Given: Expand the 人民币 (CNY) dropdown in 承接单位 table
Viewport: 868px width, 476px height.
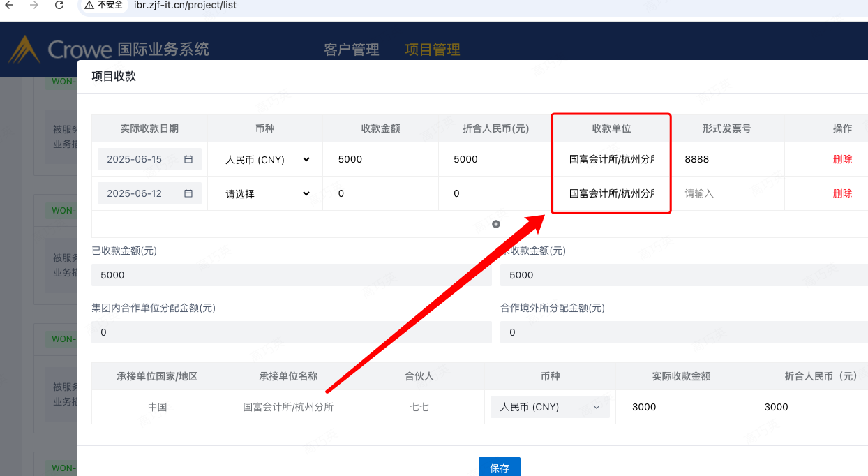Looking at the screenshot, I should click(x=550, y=407).
